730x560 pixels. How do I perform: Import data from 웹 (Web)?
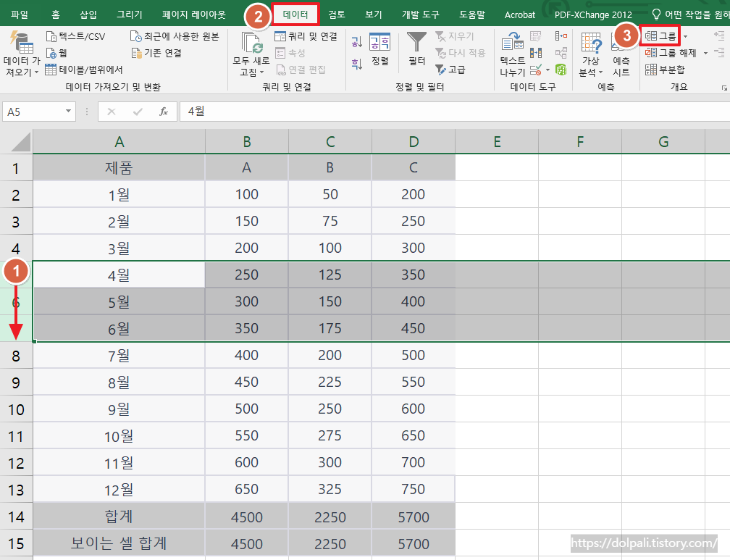coord(56,53)
